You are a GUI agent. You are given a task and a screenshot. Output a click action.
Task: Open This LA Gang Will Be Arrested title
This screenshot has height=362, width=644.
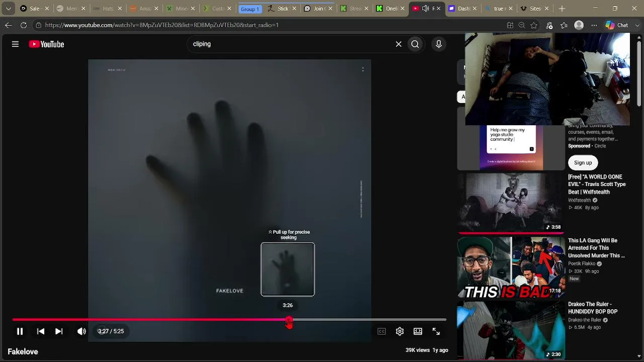tap(597, 248)
